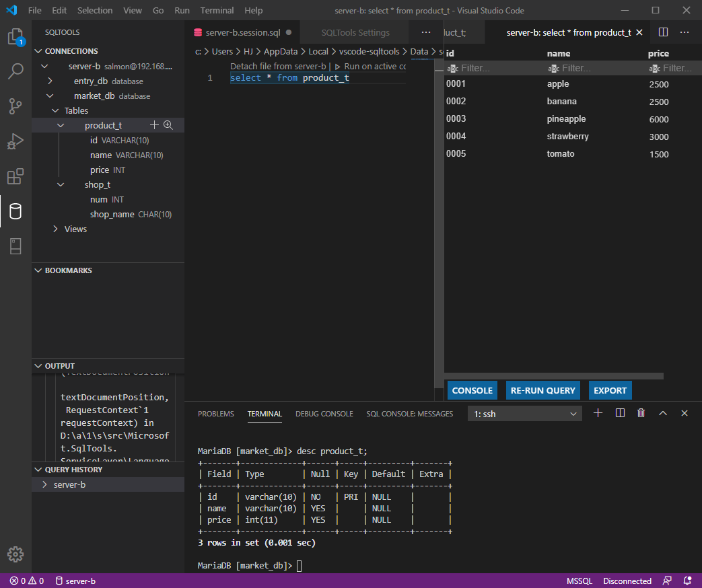Viewport: 702px width, 588px height.
Task: Click the results horizontal scrollbar
Action: 554,376
